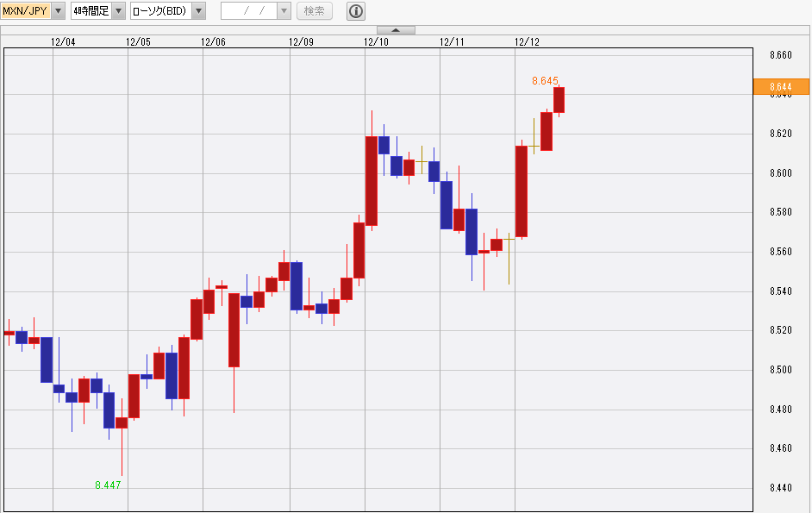Collapse the chart header with the triangle
The image size is (812, 513).
pos(396,30)
